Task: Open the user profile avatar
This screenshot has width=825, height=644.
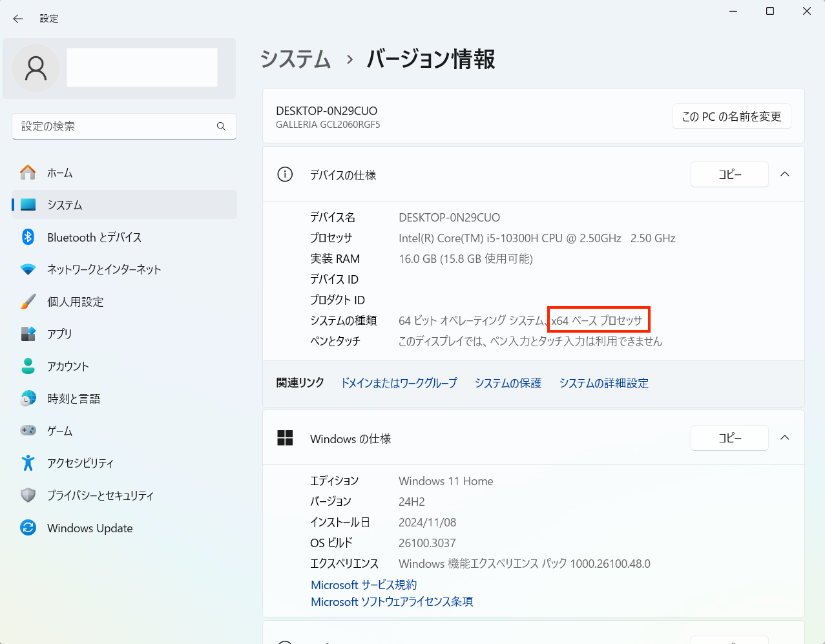Action: click(36, 68)
